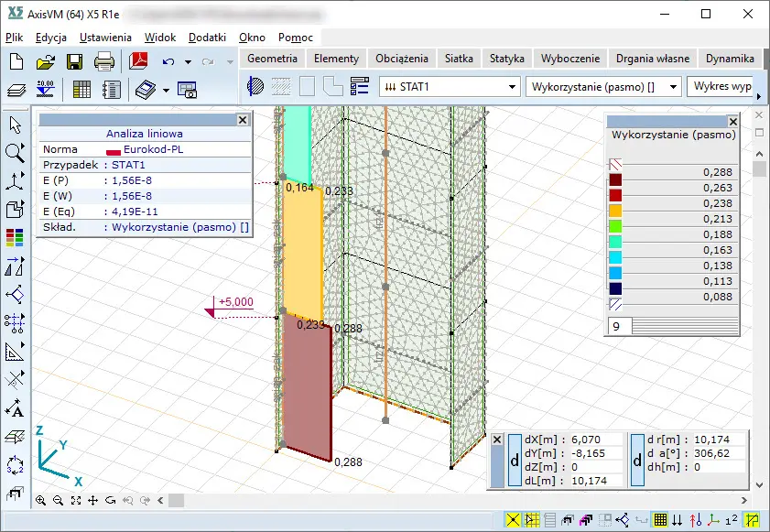Click the color coding palette icon
Screen dimensions: 770x532
pos(15,238)
